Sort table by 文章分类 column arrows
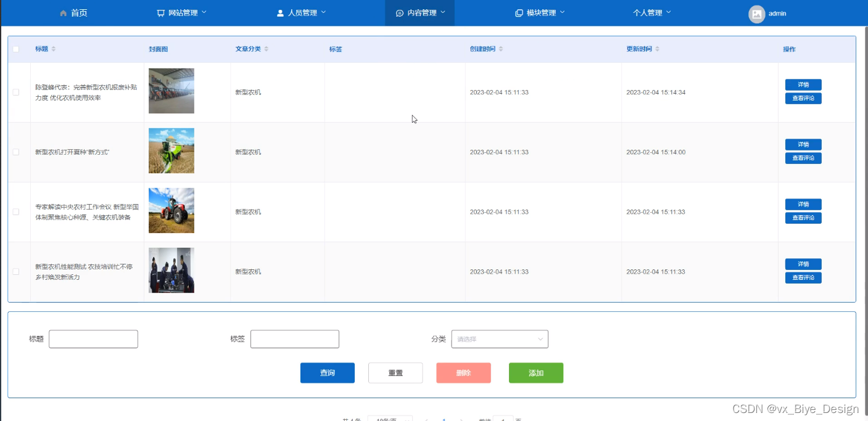 point(267,49)
